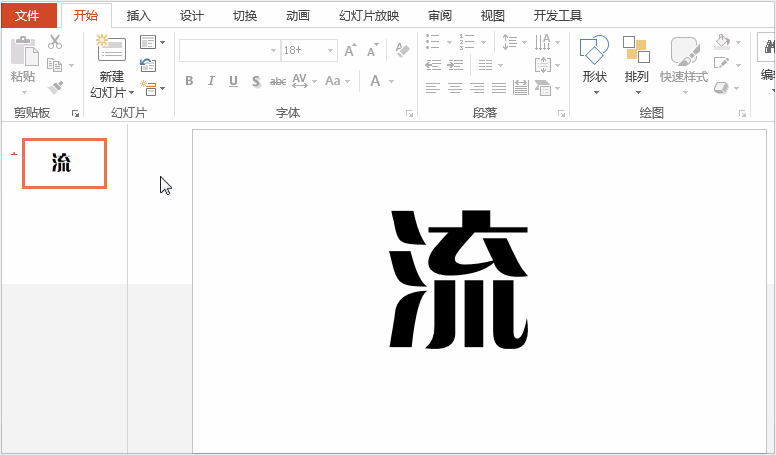This screenshot has width=776, height=455.
Task: Switch to the Slide Show (幻灯片放映) tab
Action: 369,16
